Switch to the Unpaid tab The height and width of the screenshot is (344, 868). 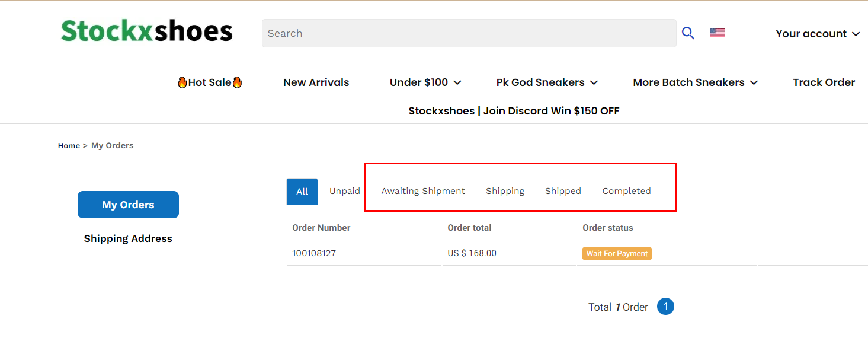[345, 191]
